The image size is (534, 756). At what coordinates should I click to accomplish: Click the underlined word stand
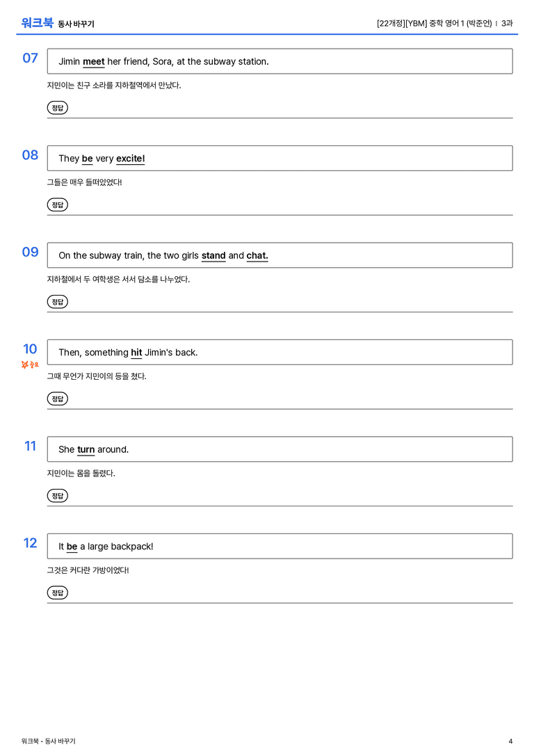click(213, 255)
